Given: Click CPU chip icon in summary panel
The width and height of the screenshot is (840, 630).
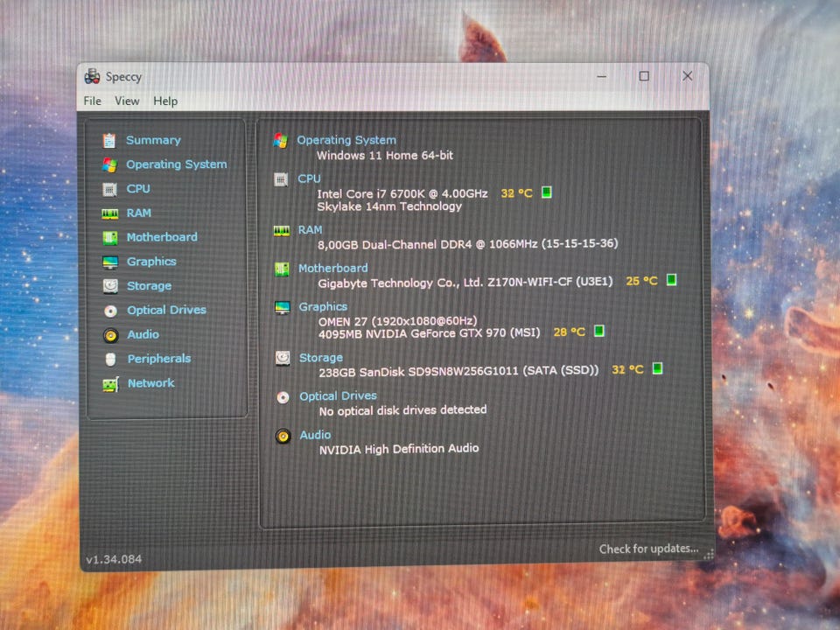Looking at the screenshot, I should 281,179.
